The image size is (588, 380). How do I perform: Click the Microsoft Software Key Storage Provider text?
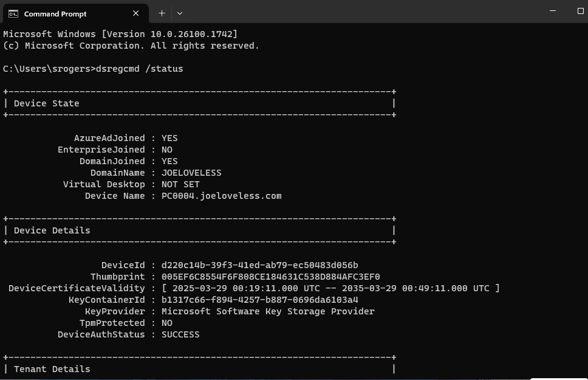(x=268, y=311)
